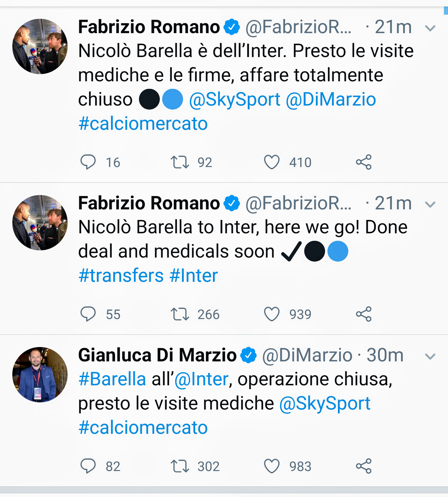Expand the 'here we go' tweet menu chevron
The height and width of the screenshot is (497, 448).
tap(430, 204)
